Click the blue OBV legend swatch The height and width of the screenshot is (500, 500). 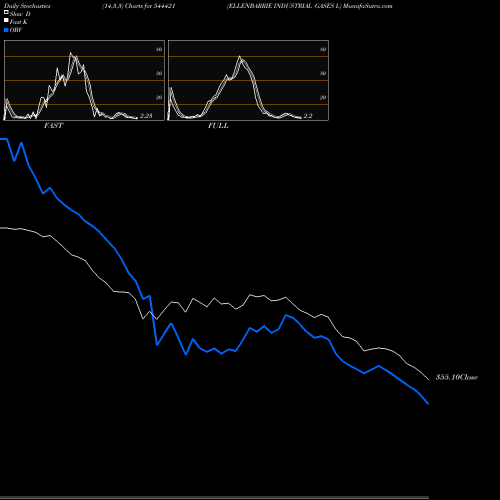(6, 30)
